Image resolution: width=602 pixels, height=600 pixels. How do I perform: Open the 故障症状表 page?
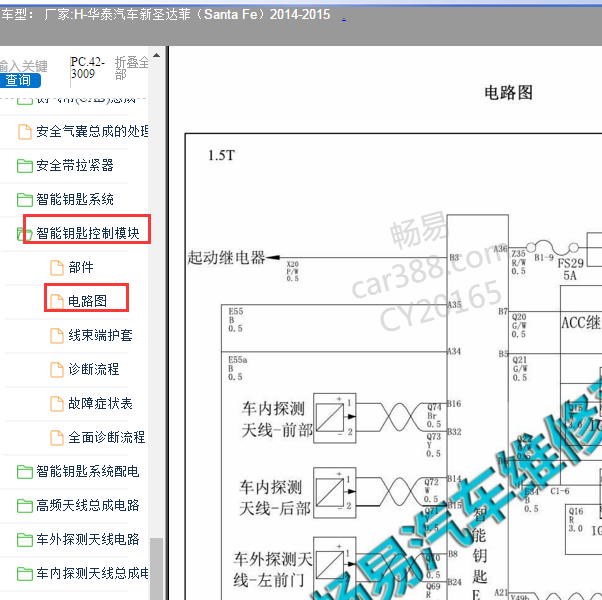100,403
